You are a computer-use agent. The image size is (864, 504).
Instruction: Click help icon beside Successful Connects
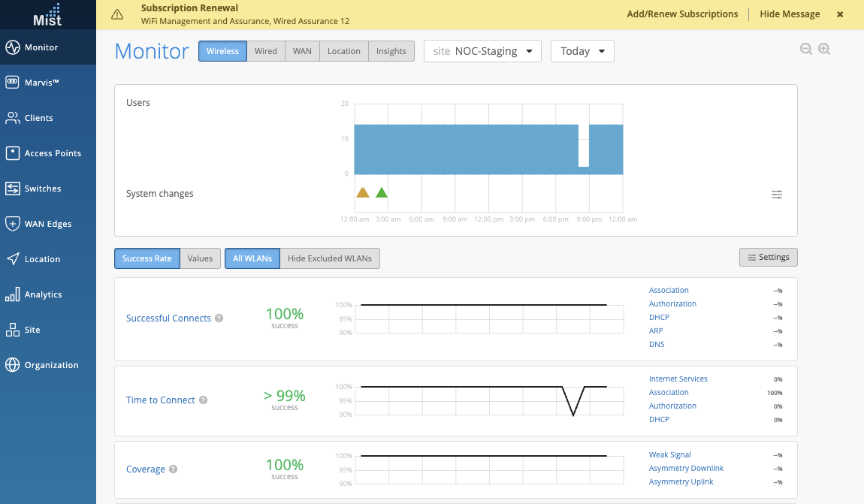coord(219,318)
